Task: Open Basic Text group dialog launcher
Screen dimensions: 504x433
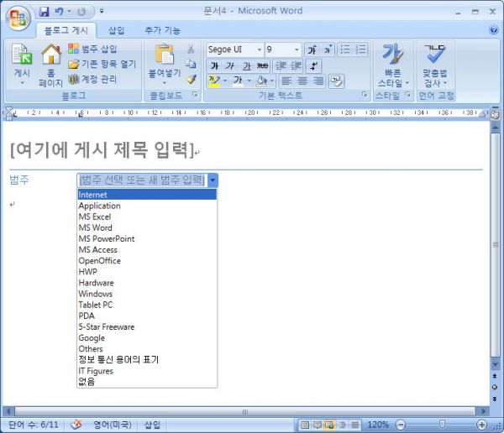Action: (x=365, y=95)
